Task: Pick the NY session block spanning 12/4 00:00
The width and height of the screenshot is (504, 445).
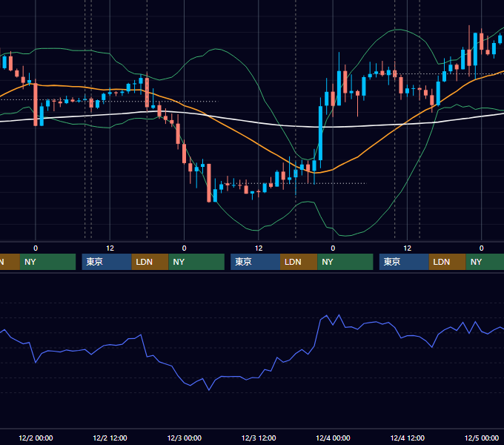Action: click(345, 262)
